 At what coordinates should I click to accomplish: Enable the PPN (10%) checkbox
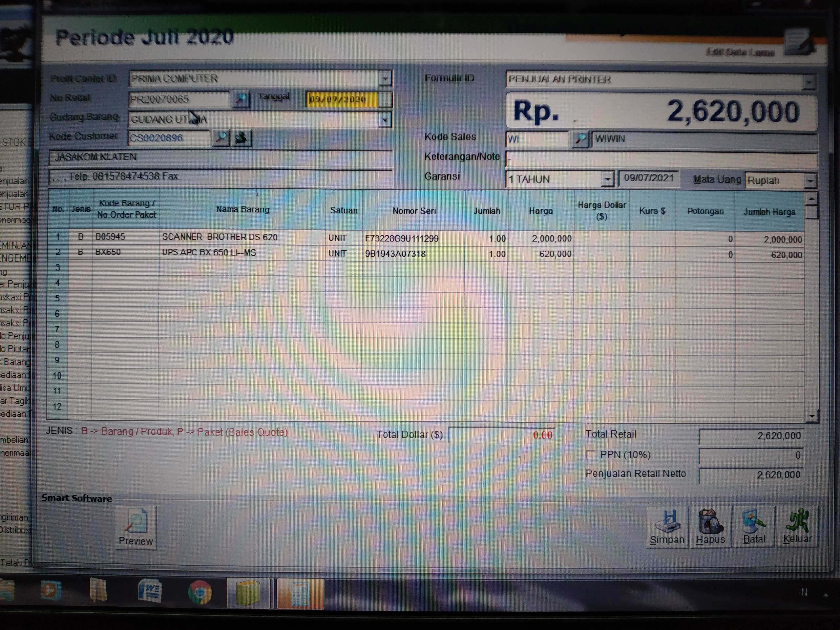pos(590,455)
